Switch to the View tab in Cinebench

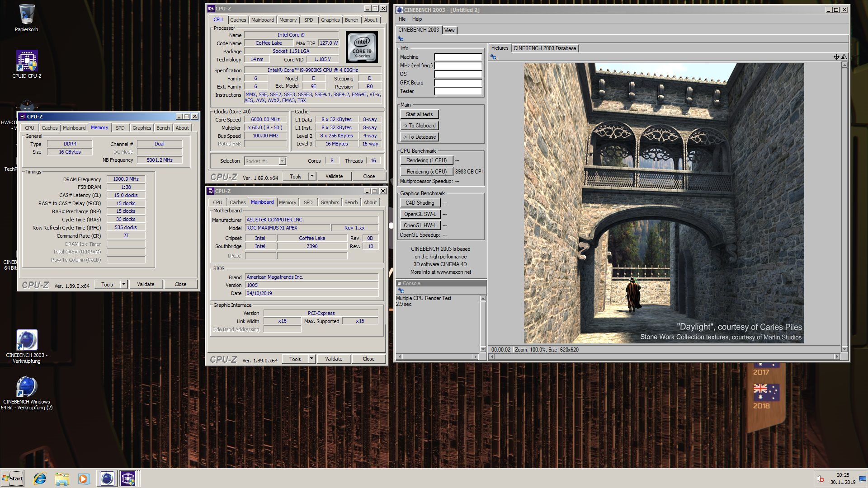pyautogui.click(x=449, y=30)
